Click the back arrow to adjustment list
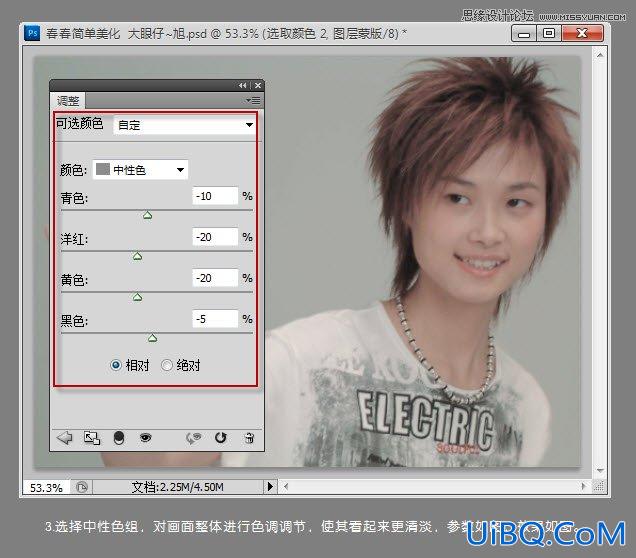This screenshot has width=636, height=558. tap(64, 438)
